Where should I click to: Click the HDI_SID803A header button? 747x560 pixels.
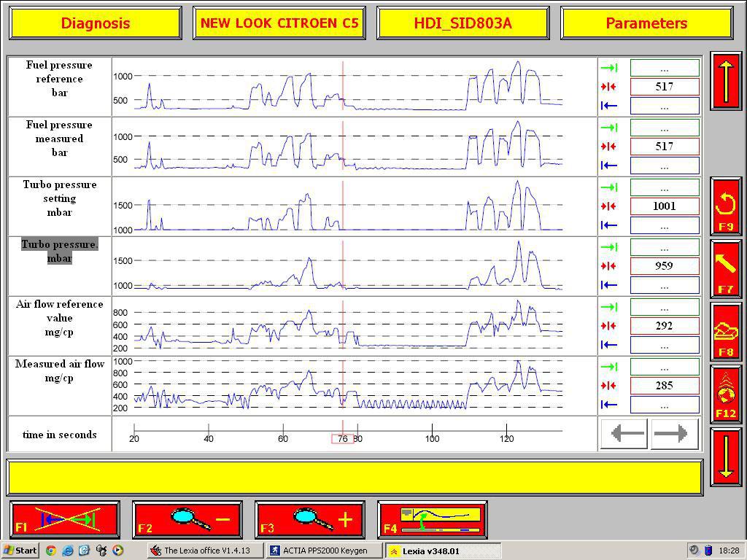pos(463,23)
